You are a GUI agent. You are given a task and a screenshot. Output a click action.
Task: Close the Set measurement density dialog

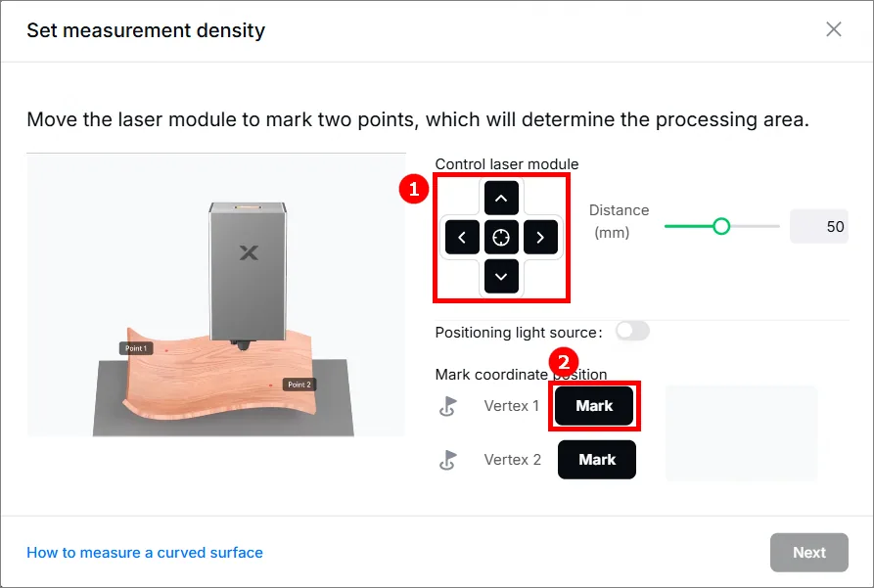point(833,29)
